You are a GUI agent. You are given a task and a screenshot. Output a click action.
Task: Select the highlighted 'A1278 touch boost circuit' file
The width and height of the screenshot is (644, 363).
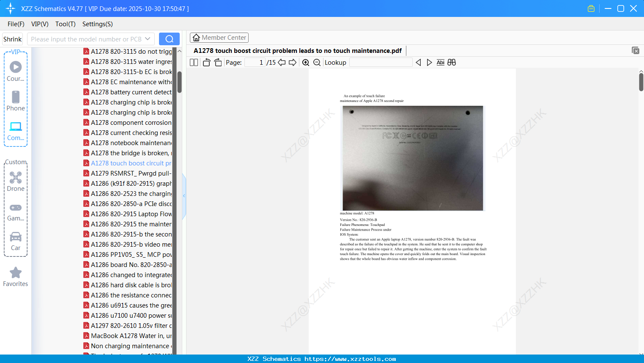click(127, 163)
